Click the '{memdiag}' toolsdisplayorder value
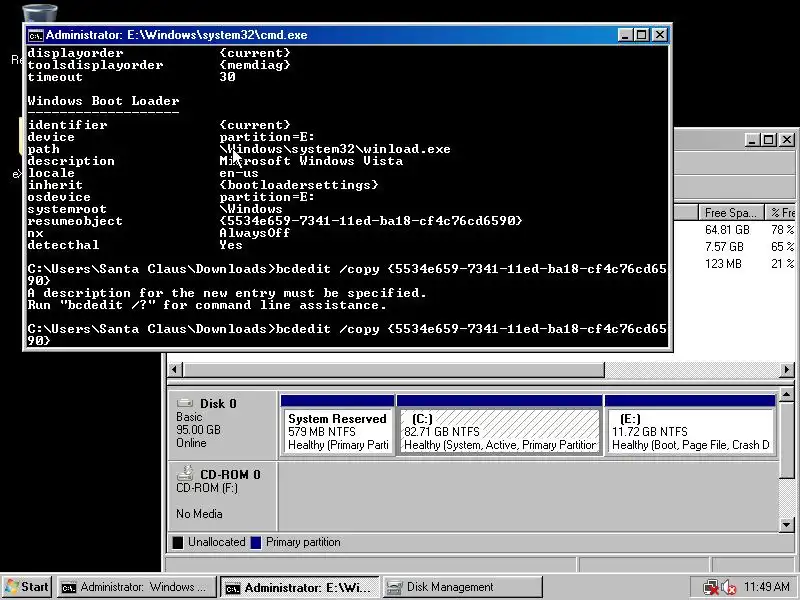The width and height of the screenshot is (800, 600). click(255, 65)
